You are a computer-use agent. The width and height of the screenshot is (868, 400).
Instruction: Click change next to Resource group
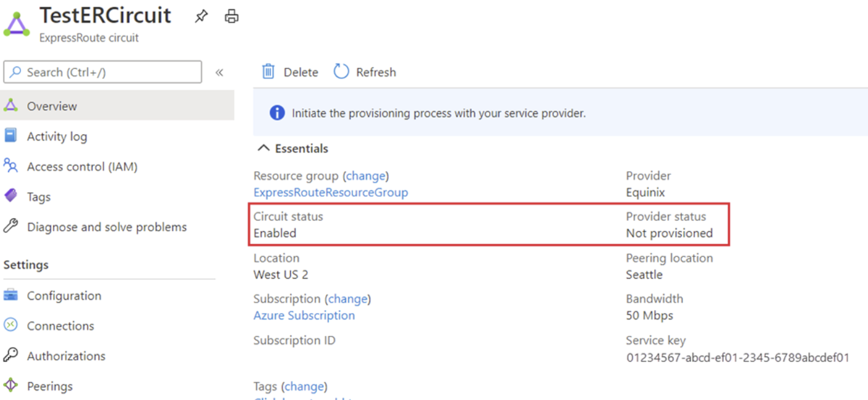coord(365,176)
